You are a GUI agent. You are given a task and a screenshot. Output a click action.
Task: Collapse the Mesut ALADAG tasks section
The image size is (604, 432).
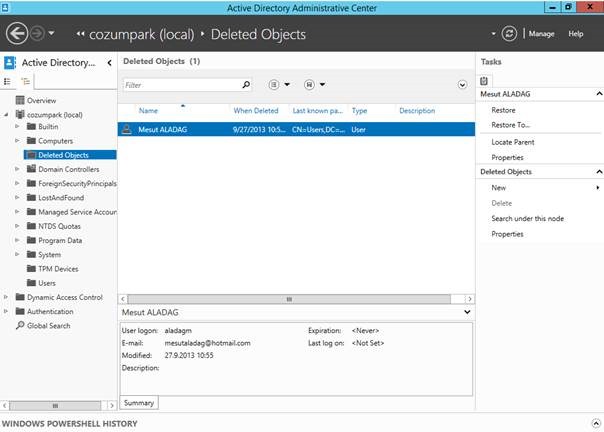(x=599, y=94)
